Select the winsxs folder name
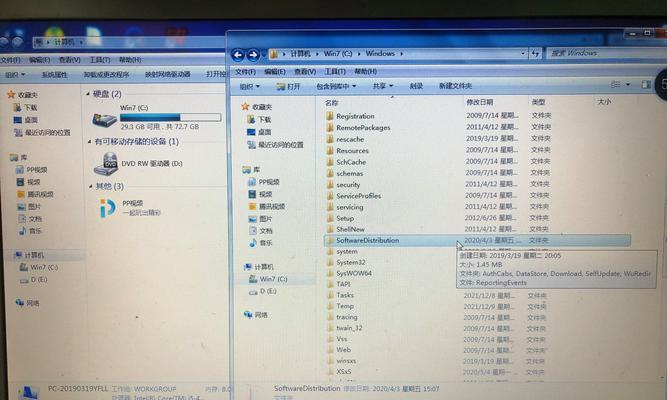667x400 pixels. pos(346,361)
